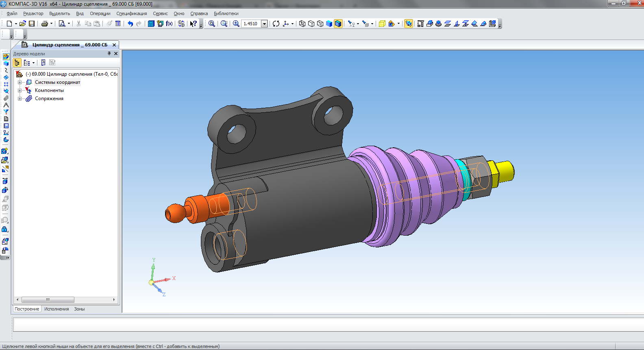Image resolution: width=644 pixels, height=350 pixels.
Task: Select the array points toolbar icon
Action: (x=6, y=84)
